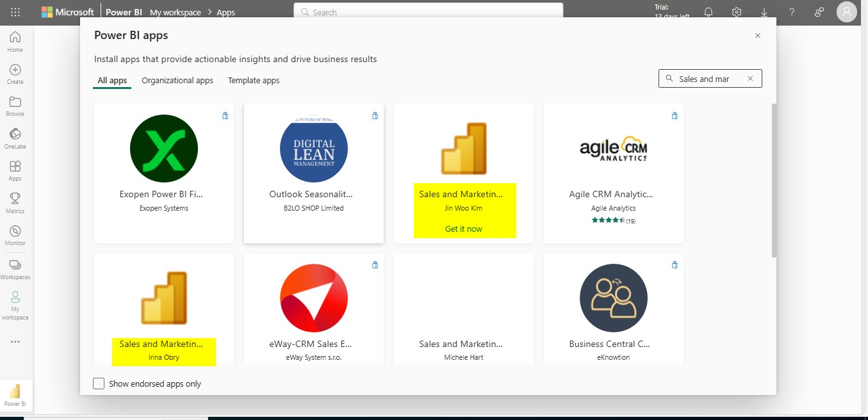
Task: Switch to the Organizational apps tab
Action: [x=177, y=81]
